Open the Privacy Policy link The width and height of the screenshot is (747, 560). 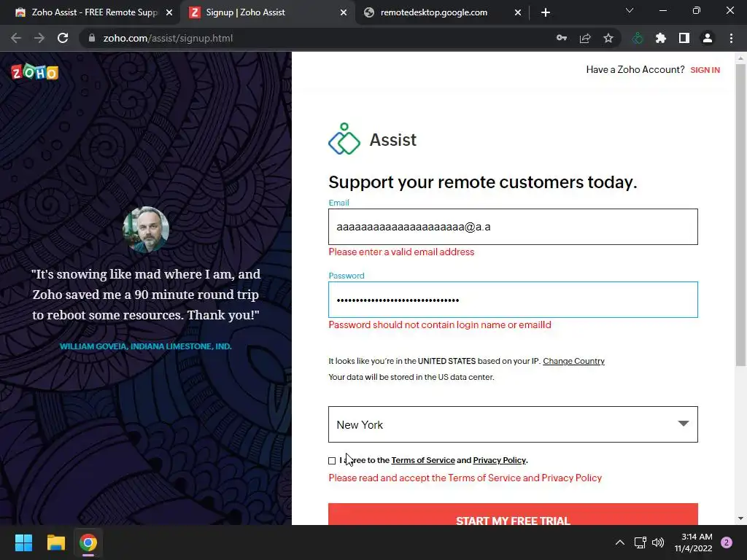499,460
